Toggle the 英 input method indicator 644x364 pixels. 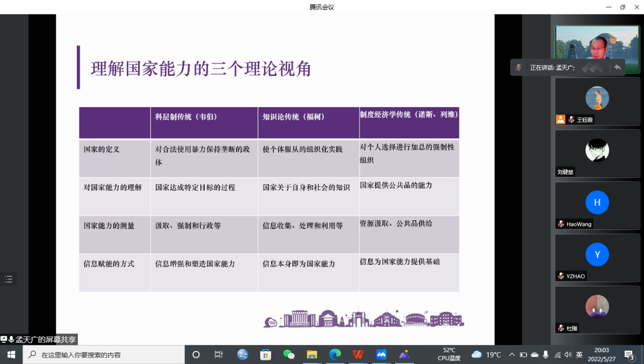579,355
